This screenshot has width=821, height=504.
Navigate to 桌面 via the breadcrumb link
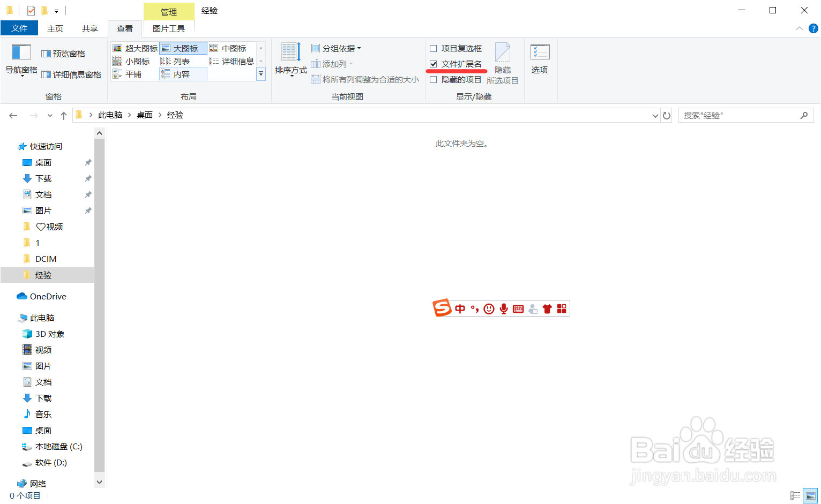point(144,115)
